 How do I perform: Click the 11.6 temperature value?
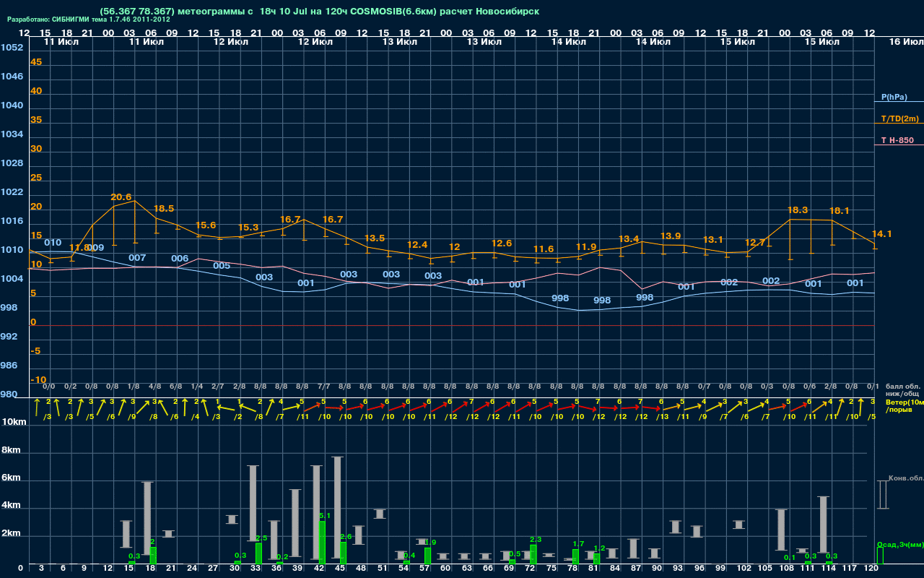pos(544,249)
